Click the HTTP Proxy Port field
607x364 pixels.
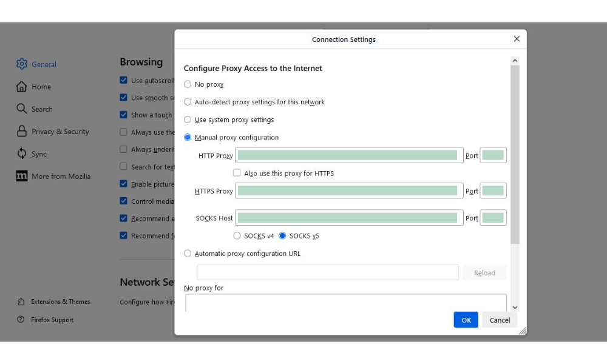pyautogui.click(x=493, y=155)
